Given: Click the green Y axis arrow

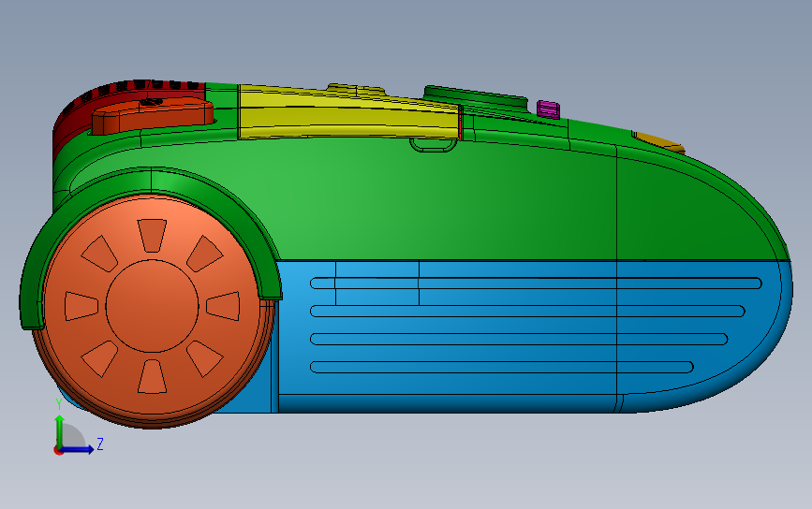Looking at the screenshot, I should click(x=60, y=432).
